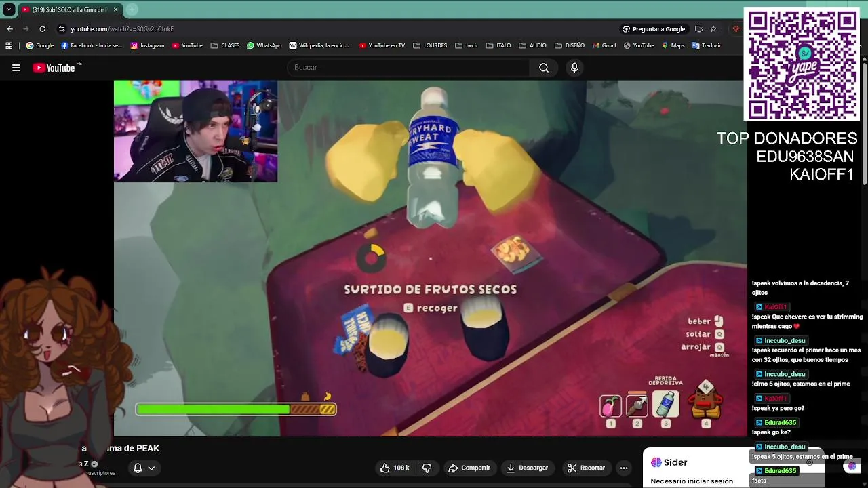Screen dimensions: 868x488
Task: Click the Descargar download button
Action: pyautogui.click(x=527, y=468)
